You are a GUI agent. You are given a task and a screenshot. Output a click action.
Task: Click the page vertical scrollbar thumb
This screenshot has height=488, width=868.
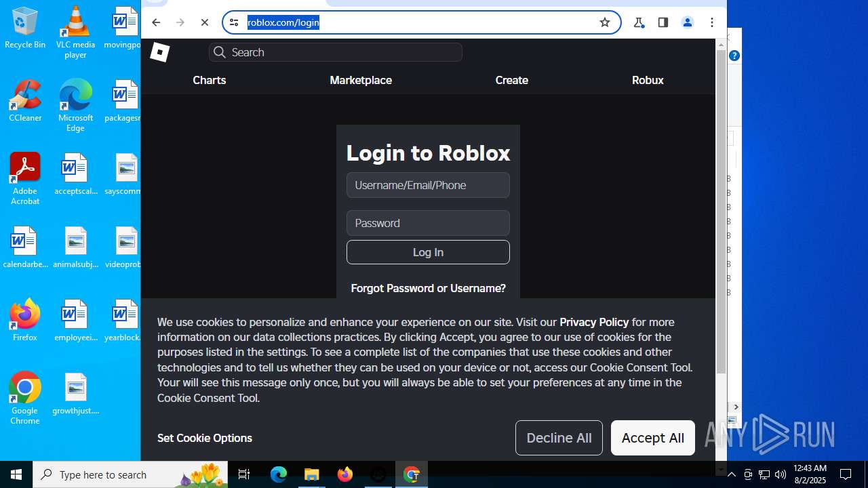pos(721,211)
